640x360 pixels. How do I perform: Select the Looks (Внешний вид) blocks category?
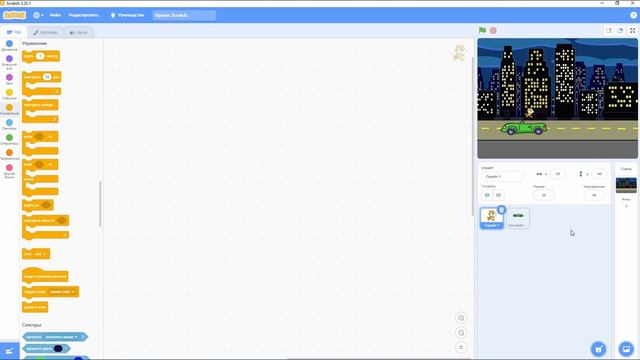point(9,62)
